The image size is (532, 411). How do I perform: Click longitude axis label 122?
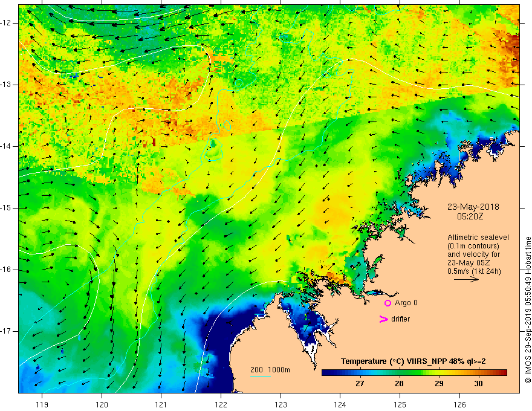click(221, 405)
